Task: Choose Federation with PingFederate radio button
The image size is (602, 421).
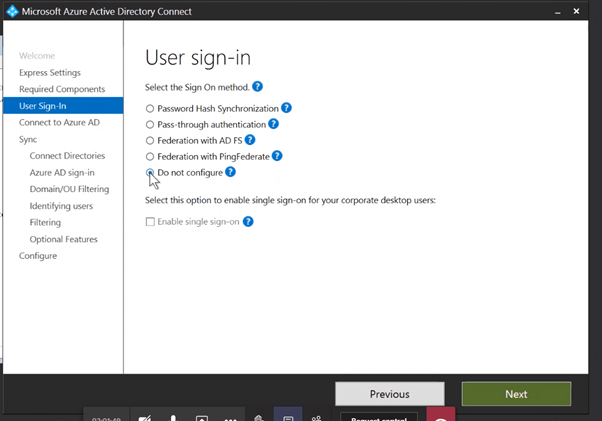Action: pyautogui.click(x=150, y=156)
